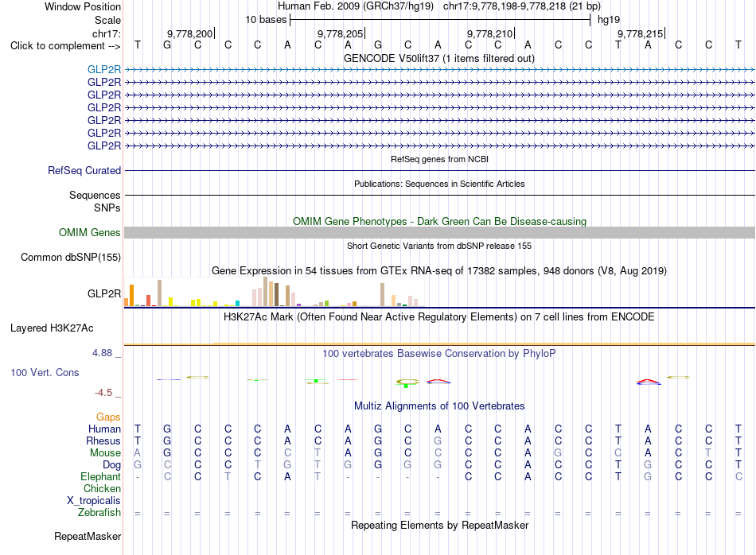Click the RefSeq genes from NCBI title
Image resolution: width=756 pixels, height=555 pixels.
(440, 160)
